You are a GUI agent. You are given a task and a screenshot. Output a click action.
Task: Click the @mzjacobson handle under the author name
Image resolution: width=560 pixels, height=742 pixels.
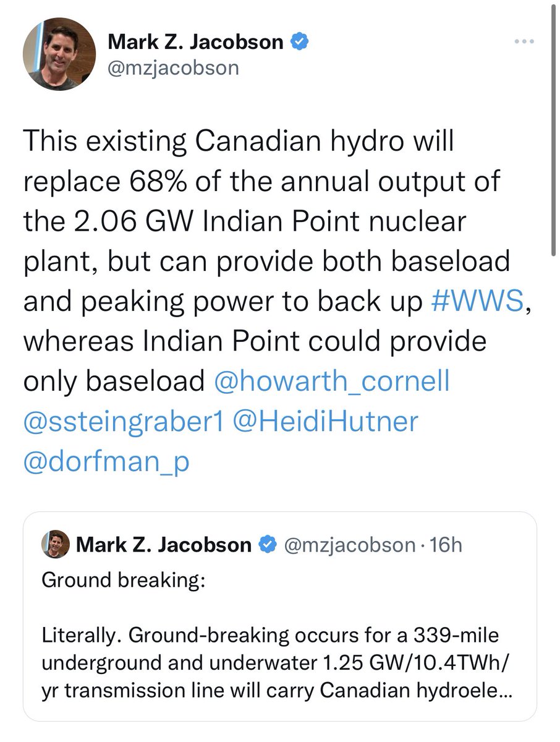click(x=173, y=67)
